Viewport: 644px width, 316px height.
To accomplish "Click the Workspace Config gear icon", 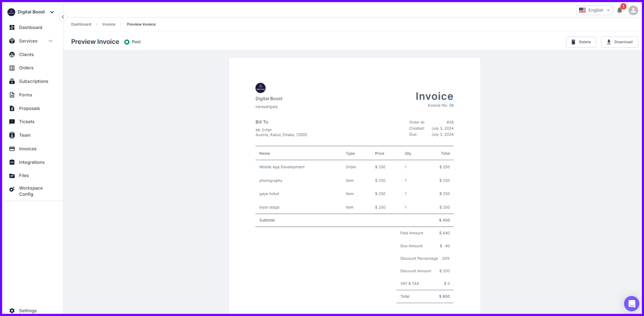I will (12, 189).
